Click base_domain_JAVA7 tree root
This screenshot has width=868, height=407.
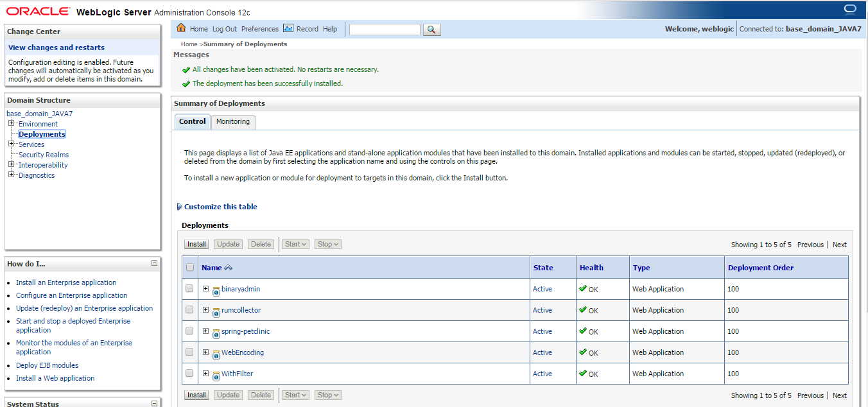[40, 114]
